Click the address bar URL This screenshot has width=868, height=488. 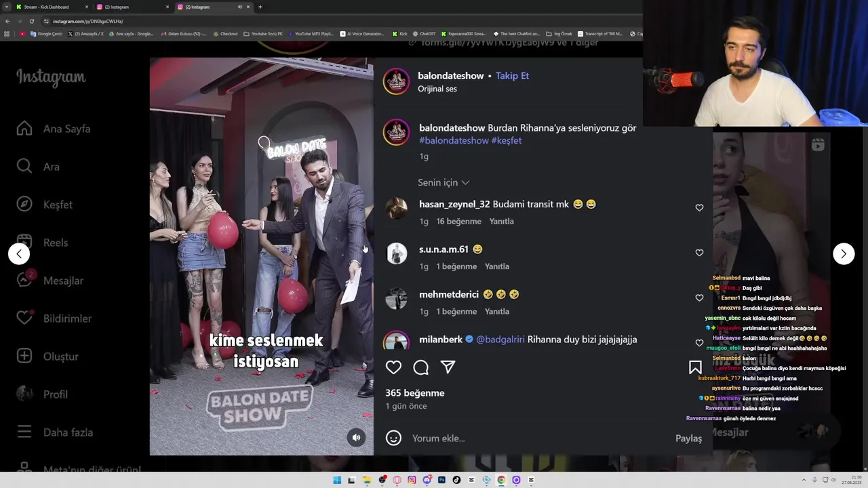[88, 21]
